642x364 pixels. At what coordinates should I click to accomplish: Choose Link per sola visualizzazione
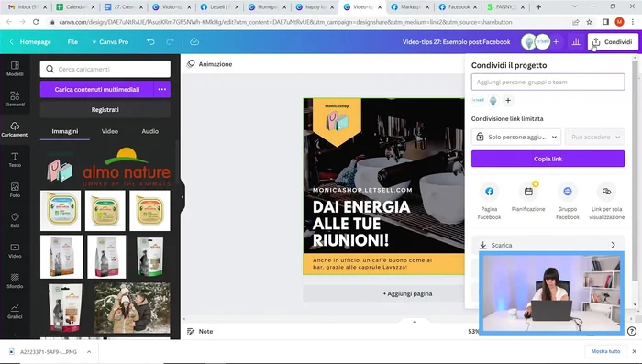coord(607,202)
